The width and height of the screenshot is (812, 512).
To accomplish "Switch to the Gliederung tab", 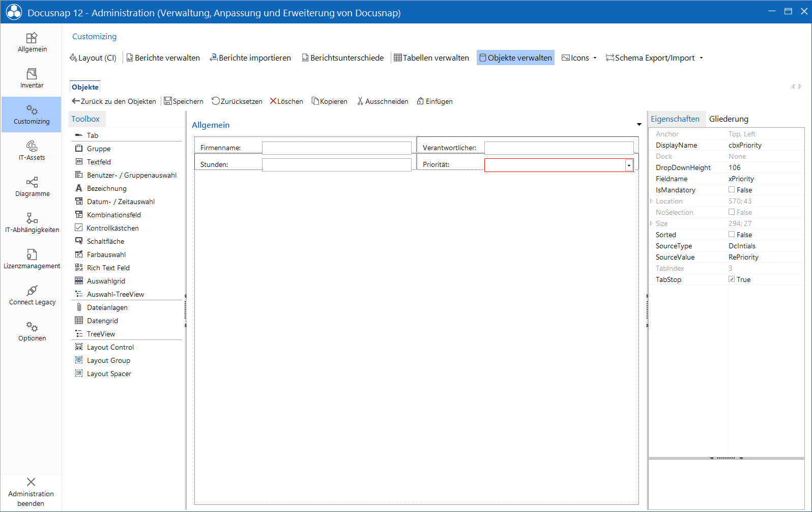I will 729,119.
